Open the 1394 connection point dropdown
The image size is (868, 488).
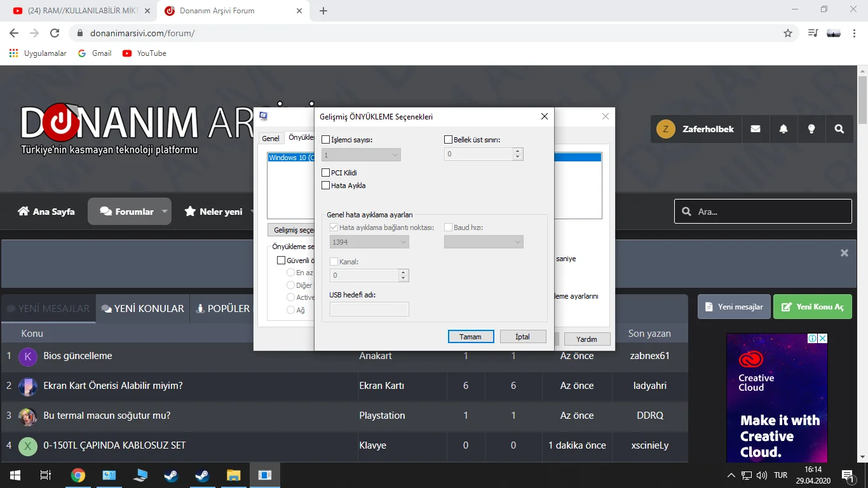[x=369, y=242]
